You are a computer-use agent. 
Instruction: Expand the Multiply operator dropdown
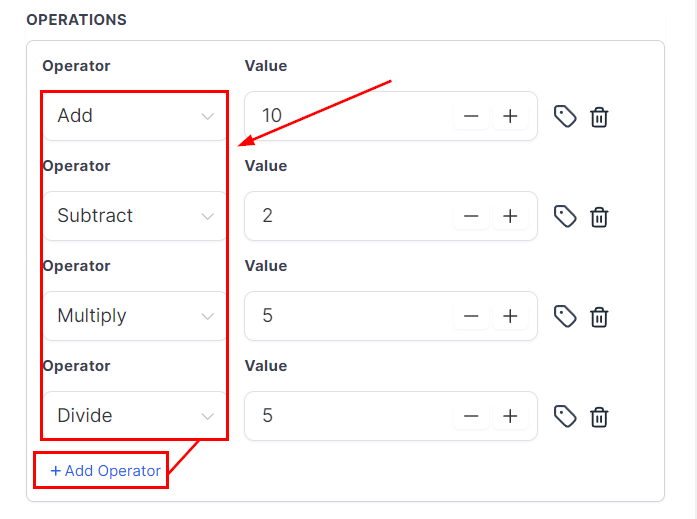coord(135,316)
